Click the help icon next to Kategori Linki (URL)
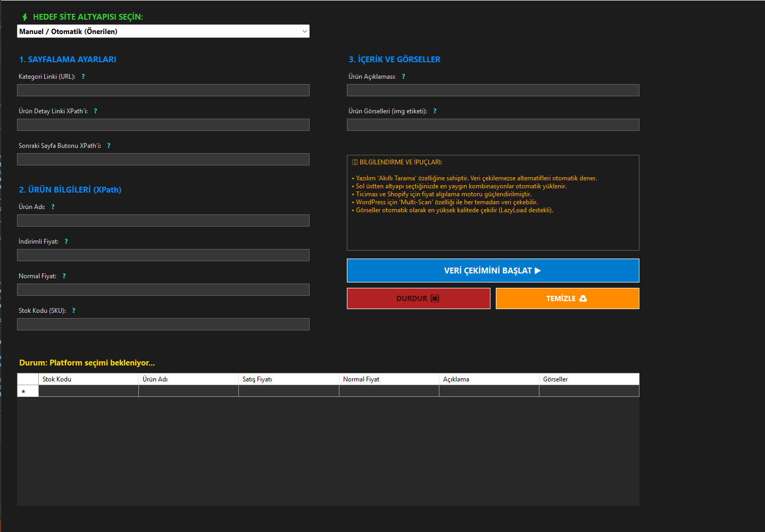Image resolution: width=765 pixels, height=532 pixels. point(83,77)
